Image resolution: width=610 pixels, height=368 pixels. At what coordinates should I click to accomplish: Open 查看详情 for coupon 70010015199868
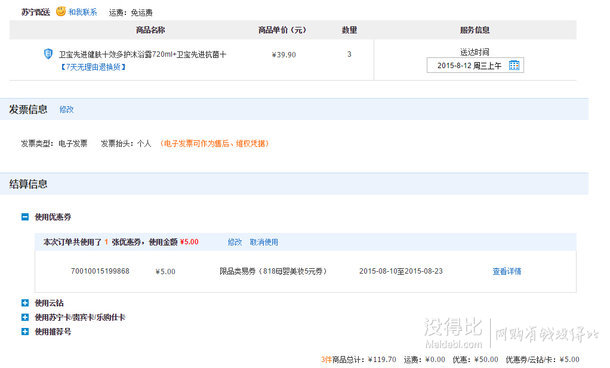coord(507,271)
